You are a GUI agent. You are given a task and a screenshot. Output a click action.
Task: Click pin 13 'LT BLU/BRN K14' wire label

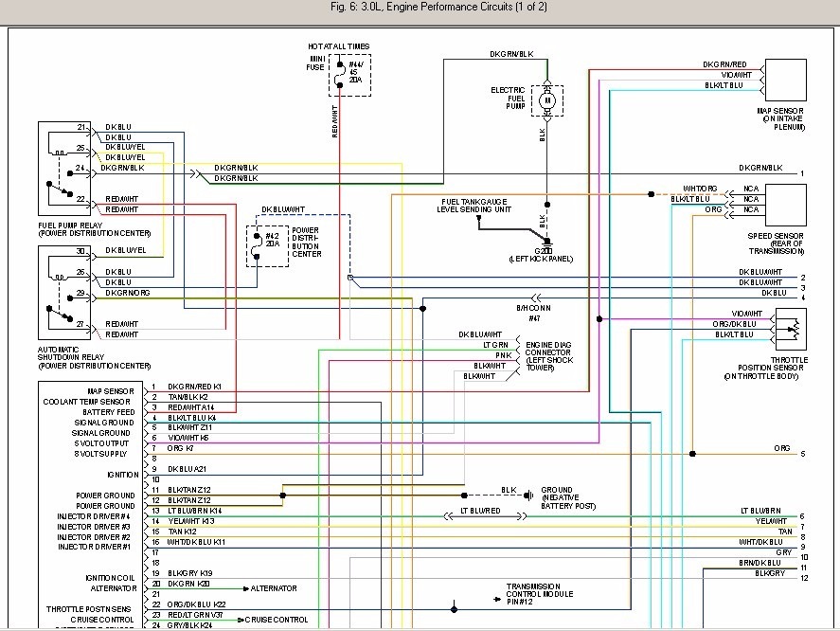coord(195,511)
